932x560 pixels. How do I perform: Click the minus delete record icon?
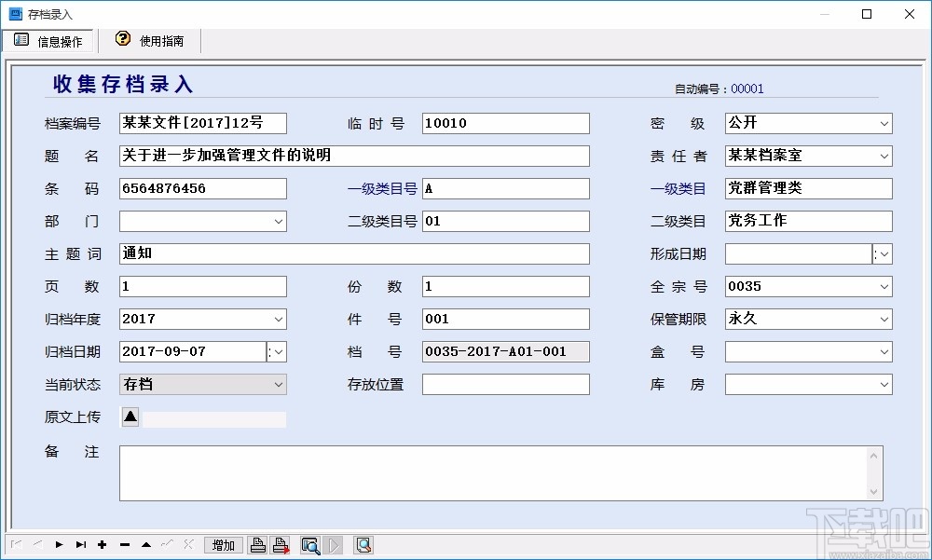point(124,544)
